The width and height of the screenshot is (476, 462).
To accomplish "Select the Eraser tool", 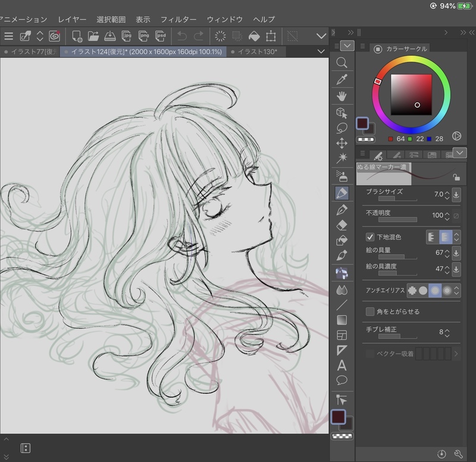I will [x=342, y=225].
